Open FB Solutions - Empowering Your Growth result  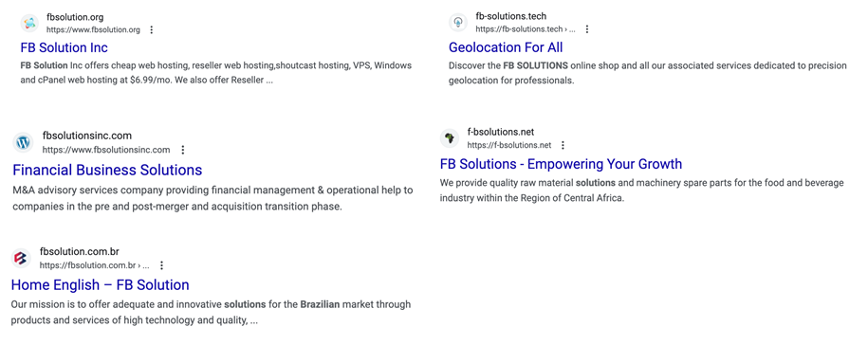click(561, 164)
